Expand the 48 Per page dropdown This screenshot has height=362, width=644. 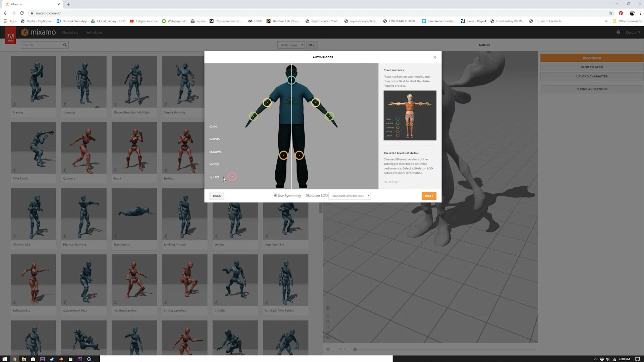point(291,45)
